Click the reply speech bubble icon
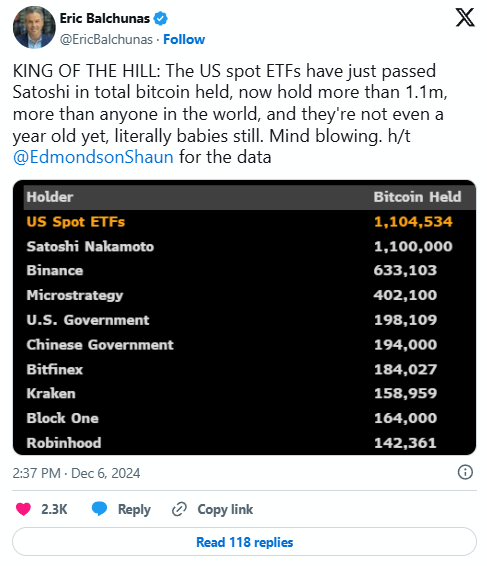 click(x=99, y=509)
